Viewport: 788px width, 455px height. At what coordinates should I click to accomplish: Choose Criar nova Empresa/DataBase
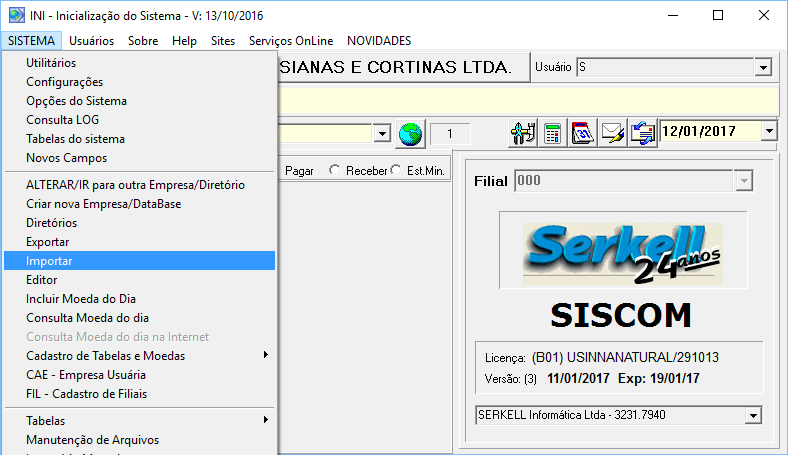tap(140, 204)
